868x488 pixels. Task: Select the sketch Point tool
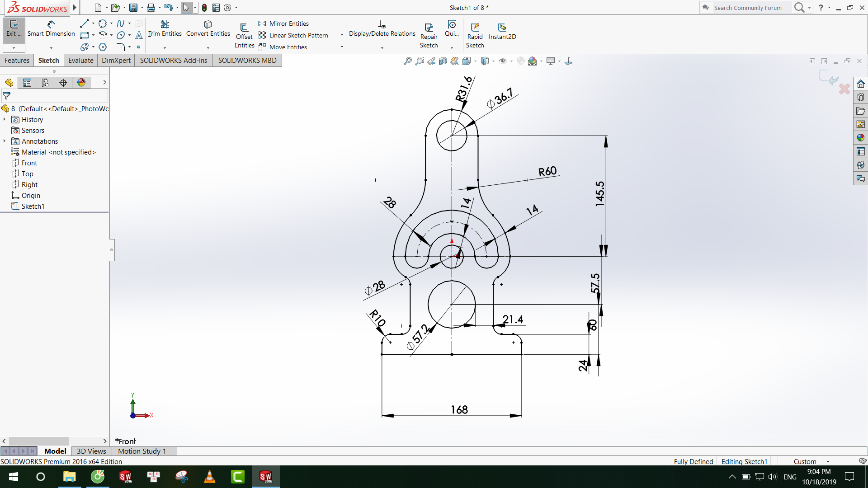(139, 47)
